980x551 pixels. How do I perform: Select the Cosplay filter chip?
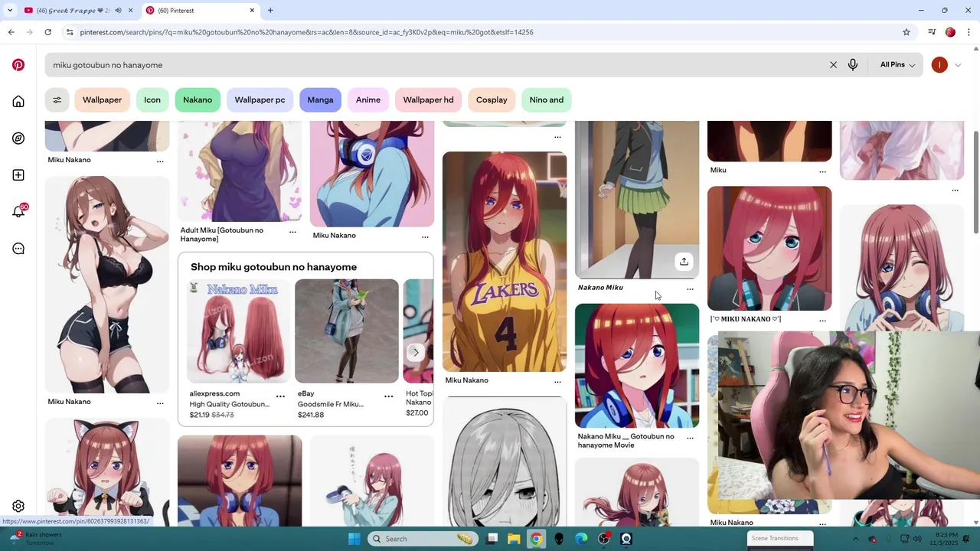click(492, 100)
